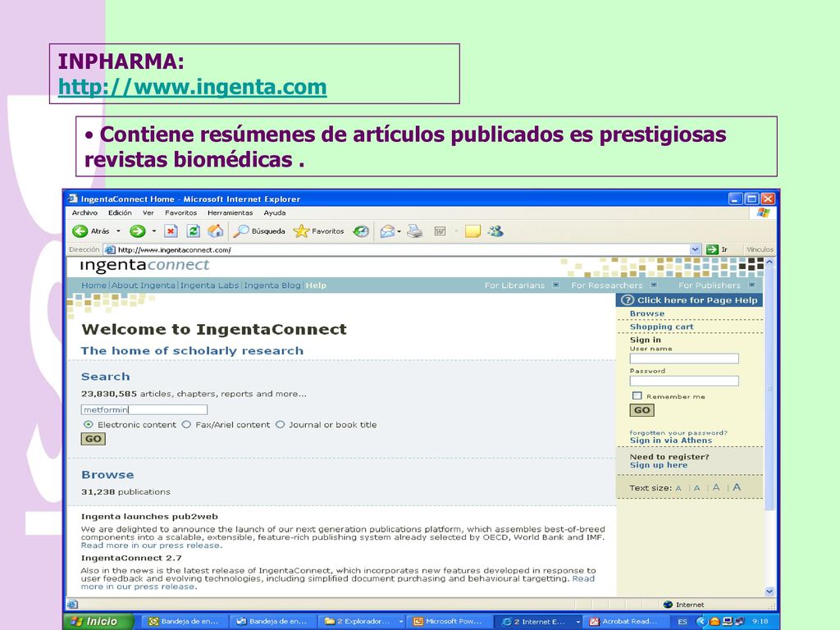Viewport: 840px width, 630px height.
Task: Click the Refresh page icon
Action: 193,231
